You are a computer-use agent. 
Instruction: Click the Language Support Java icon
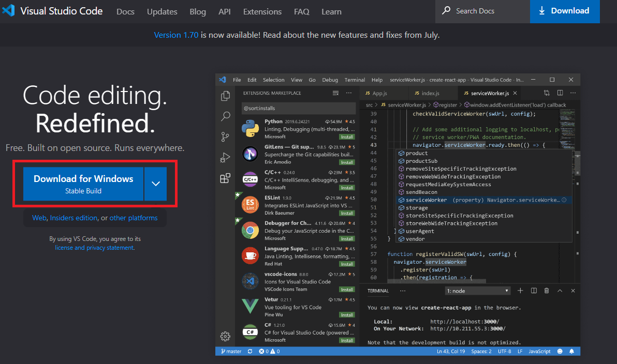point(250,255)
